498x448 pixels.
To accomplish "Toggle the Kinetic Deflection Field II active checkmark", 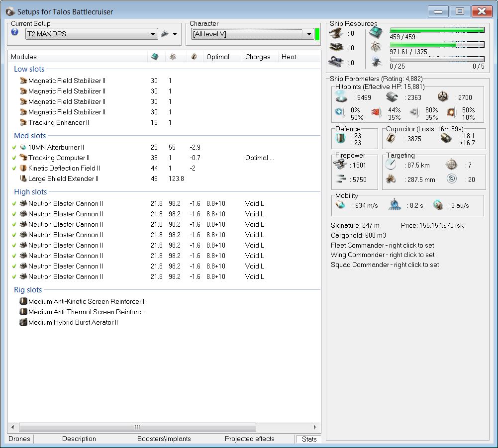I will (14, 168).
